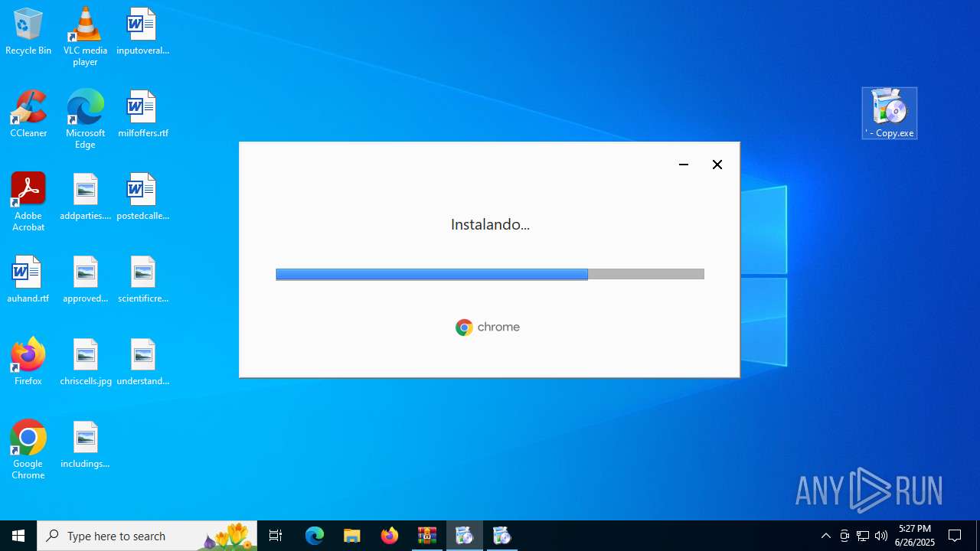
Task: Open WinRAR from the taskbar
Action: pos(427,536)
